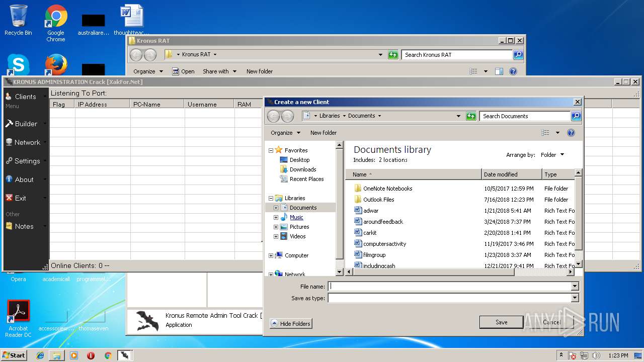Collapse the Libraries tree node
The width and height of the screenshot is (644, 362).
(x=271, y=198)
